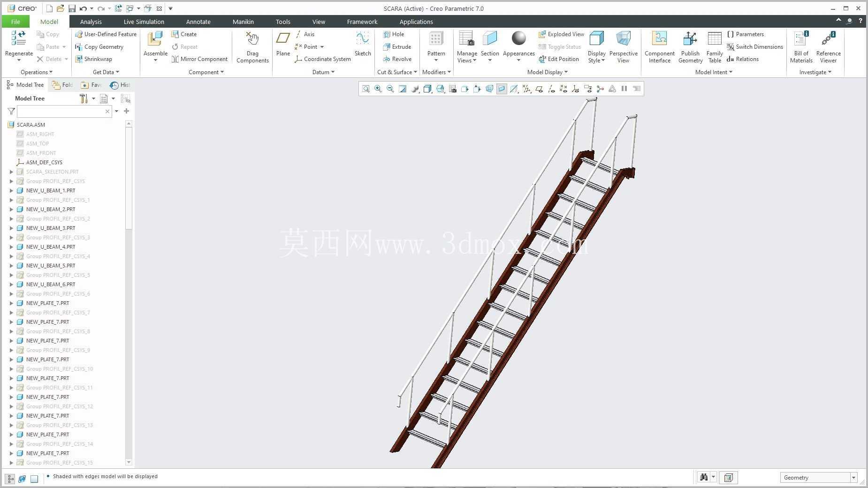Click the Extrude tool
The image size is (868, 488).
(x=397, y=47)
